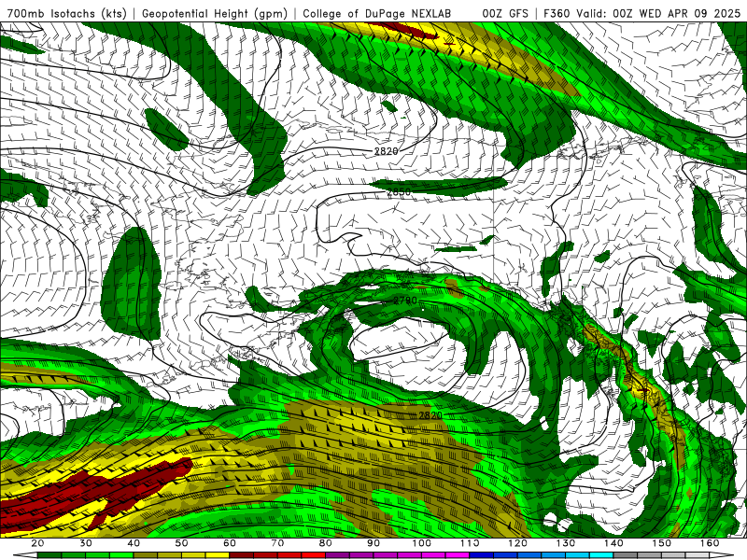The height and width of the screenshot is (560, 747).
Task: Click the 2790 height contour label
Action: click(x=405, y=301)
